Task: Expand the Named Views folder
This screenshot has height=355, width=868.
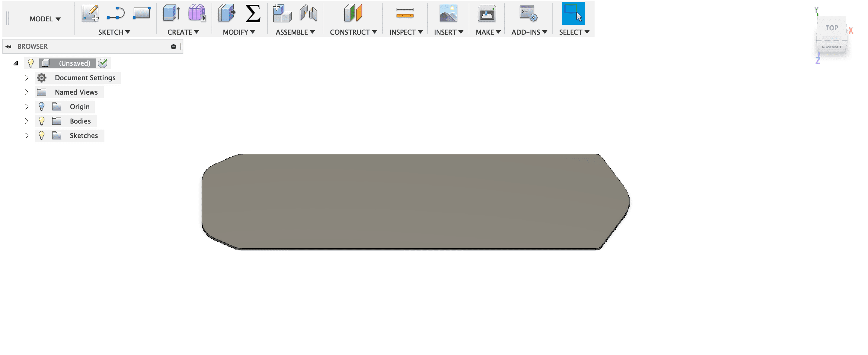Action: tap(26, 92)
